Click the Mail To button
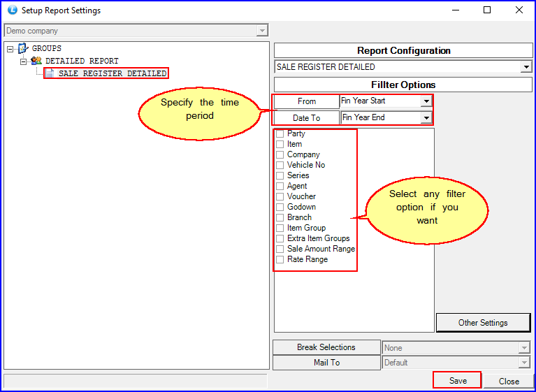Image resolution: width=536 pixels, height=392 pixels. click(x=326, y=363)
